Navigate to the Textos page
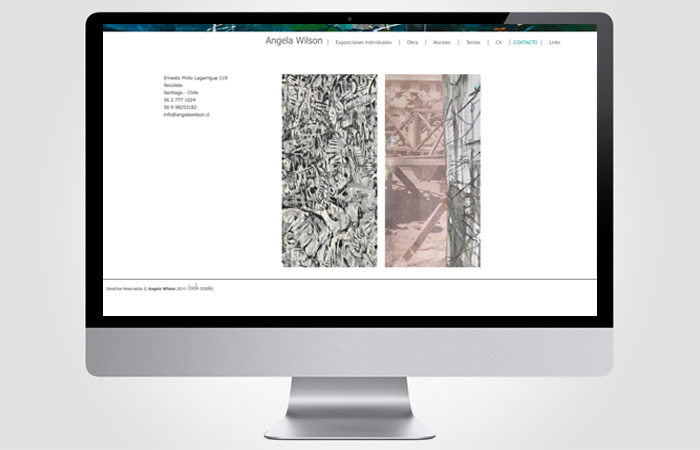 (x=473, y=43)
